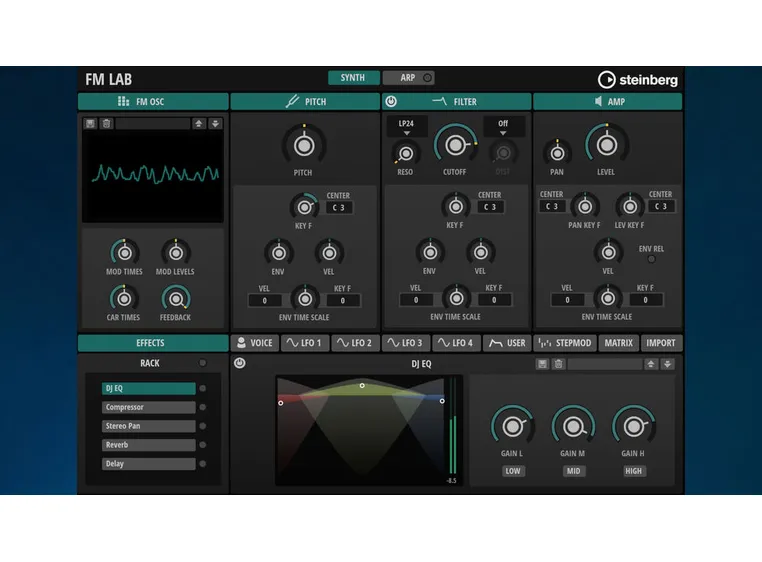762x562 pixels.
Task: Click the DJ EQ preset name field
Action: coord(605,364)
